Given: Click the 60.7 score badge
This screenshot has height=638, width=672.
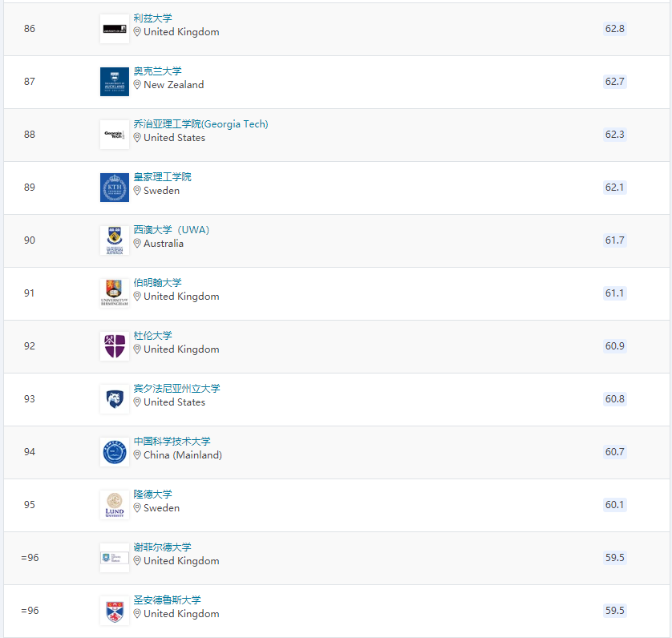Looking at the screenshot, I should pos(615,452).
